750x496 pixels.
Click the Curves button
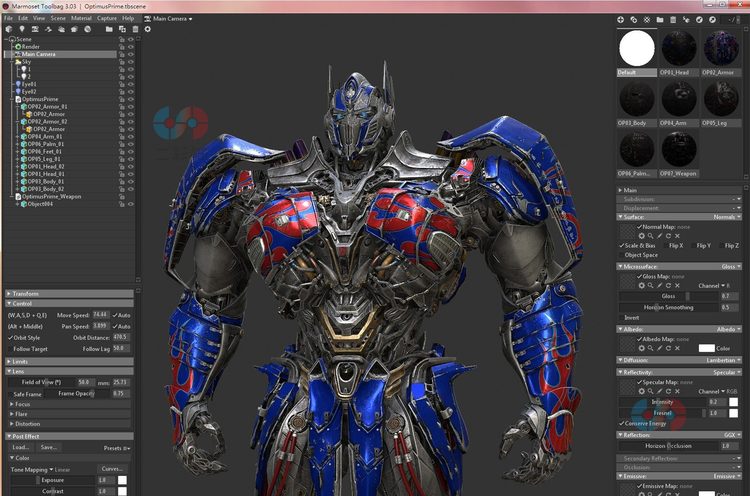click(x=112, y=469)
